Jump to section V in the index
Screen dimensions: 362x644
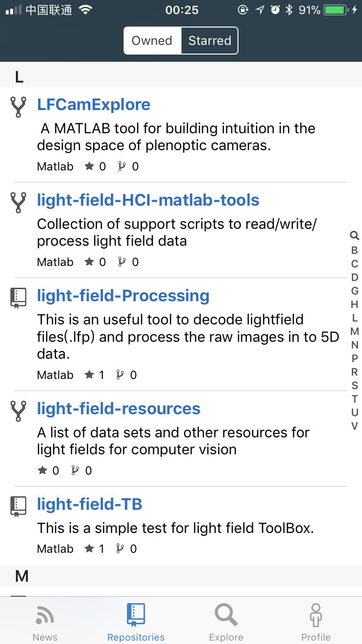pos(355,426)
